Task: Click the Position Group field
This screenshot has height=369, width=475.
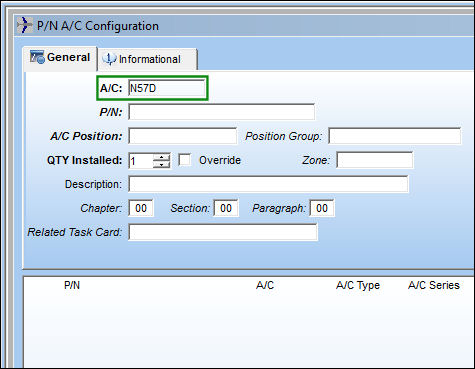Action: tap(395, 136)
